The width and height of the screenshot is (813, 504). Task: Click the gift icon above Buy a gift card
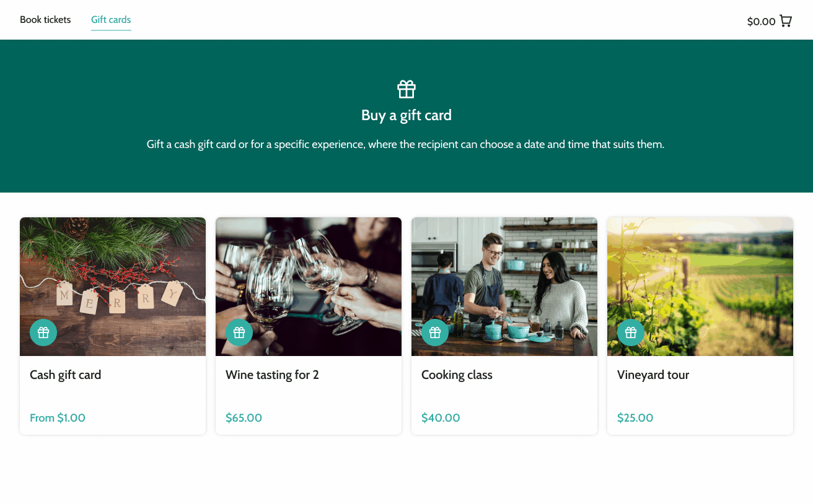click(406, 89)
